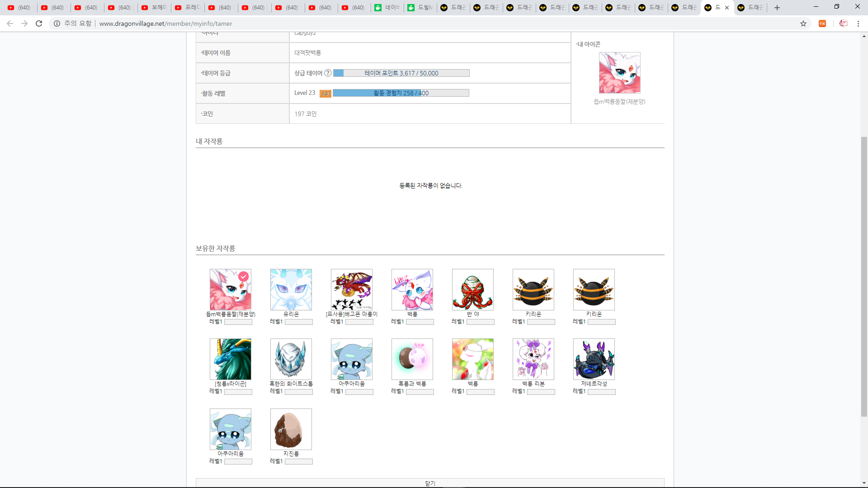Click the vertical page scrollbar thumb
Viewport: 868px width, 488px height.
tap(864, 276)
